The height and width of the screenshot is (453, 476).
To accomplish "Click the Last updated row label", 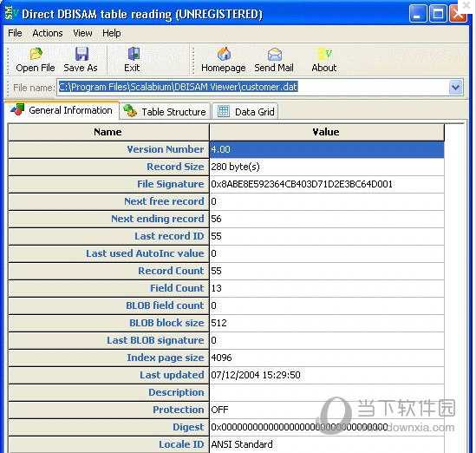I will pyautogui.click(x=108, y=375).
